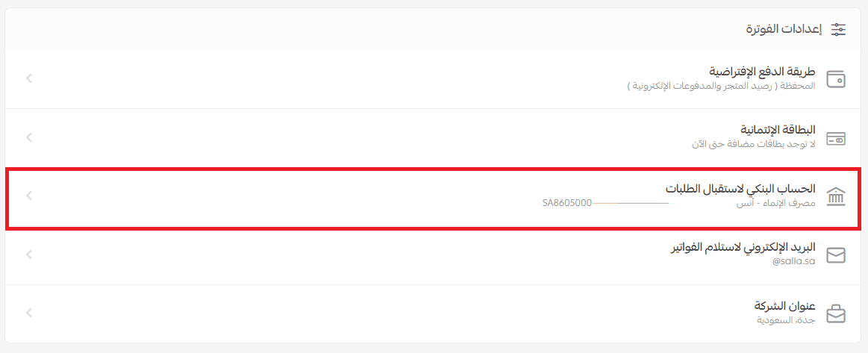Click the briefcase icon for company address

point(836,314)
